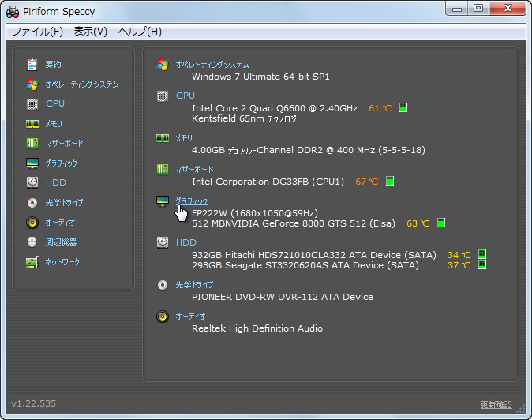The width and height of the screenshot is (532, 420).
Task: Choose the CPU chip icon in sidebar
Action: (x=32, y=103)
